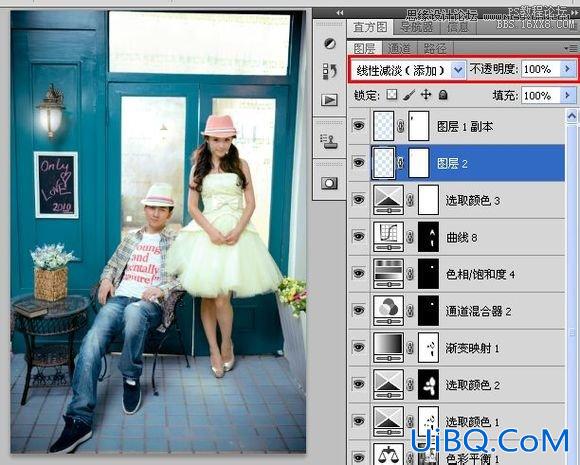Open the fill slider arrow
This screenshot has height=465, width=580.
[567, 95]
